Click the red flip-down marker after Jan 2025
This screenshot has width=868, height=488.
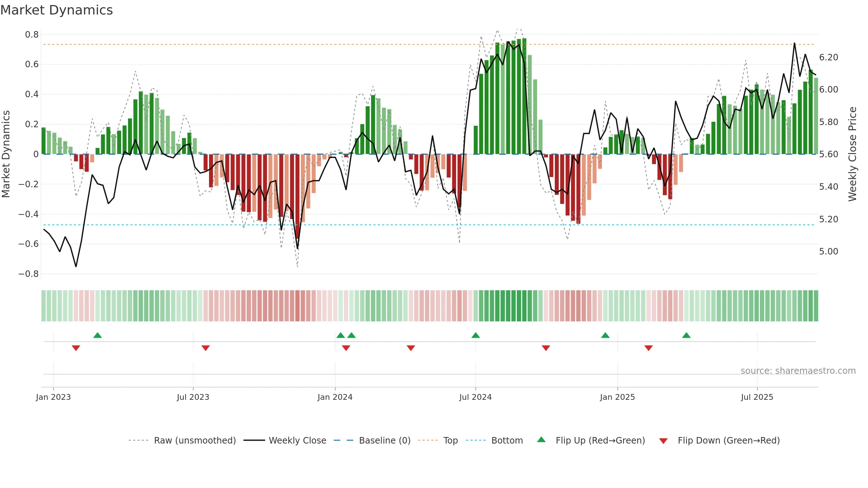point(648,348)
